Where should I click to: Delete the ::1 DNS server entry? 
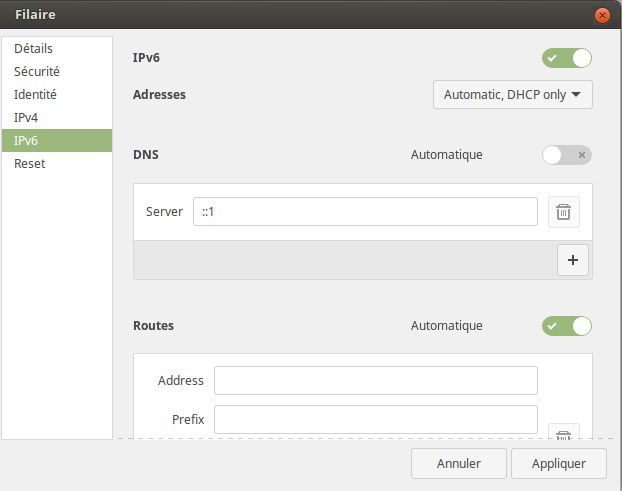pyautogui.click(x=564, y=212)
